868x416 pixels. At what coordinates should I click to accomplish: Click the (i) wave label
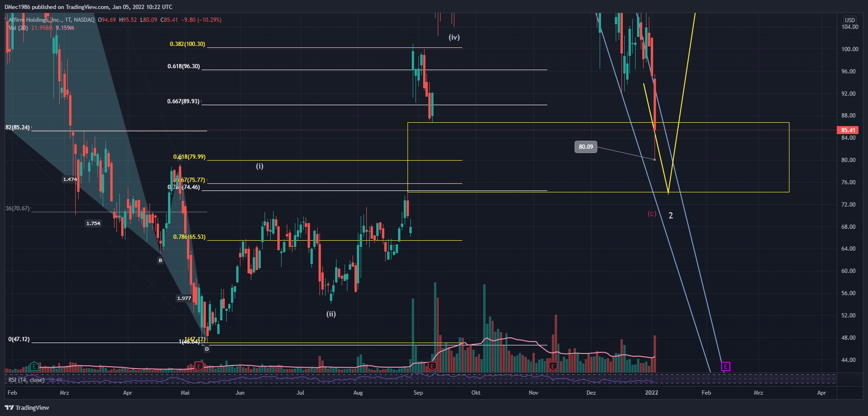(260, 166)
